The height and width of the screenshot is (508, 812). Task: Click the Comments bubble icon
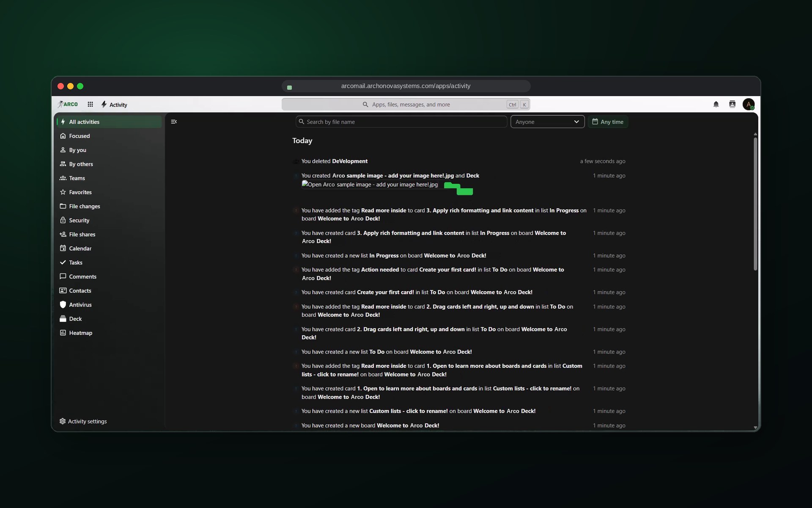point(63,276)
